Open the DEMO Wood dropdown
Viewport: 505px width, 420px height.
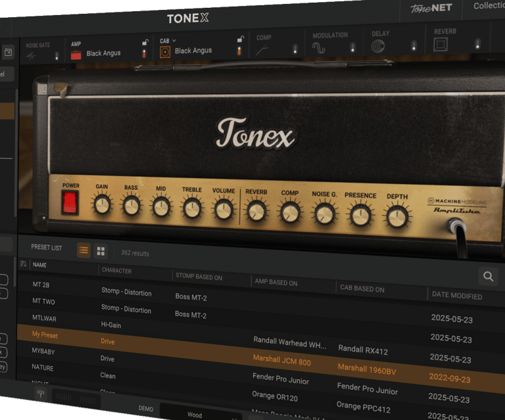(200, 413)
